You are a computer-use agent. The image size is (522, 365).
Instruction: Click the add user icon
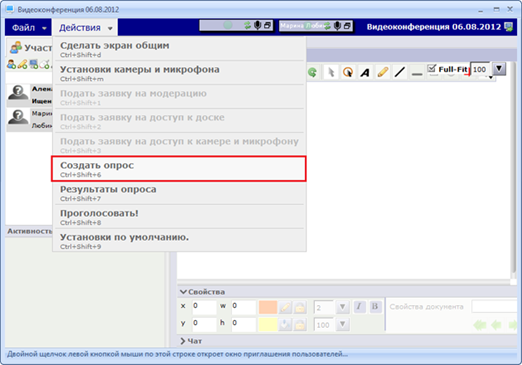(x=11, y=64)
